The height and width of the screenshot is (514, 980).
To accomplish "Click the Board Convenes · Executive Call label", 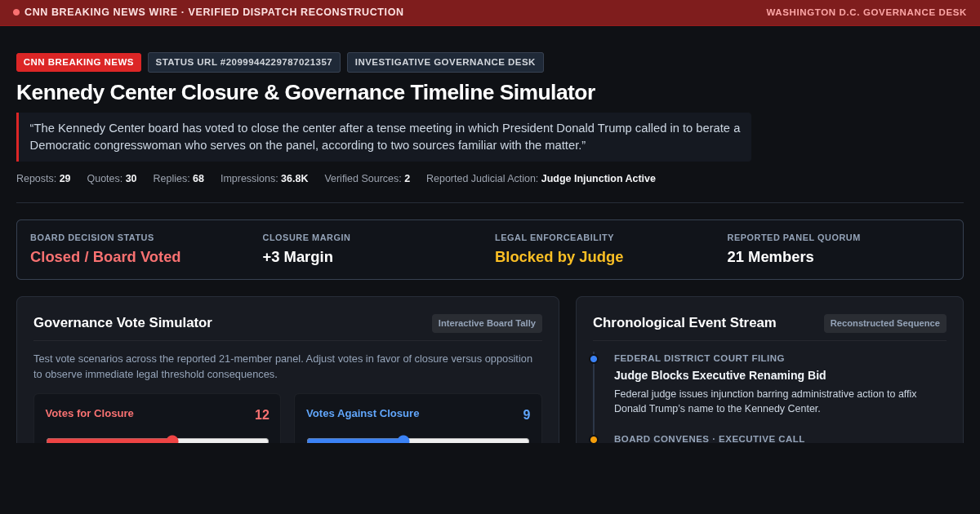I will (x=710, y=439).
